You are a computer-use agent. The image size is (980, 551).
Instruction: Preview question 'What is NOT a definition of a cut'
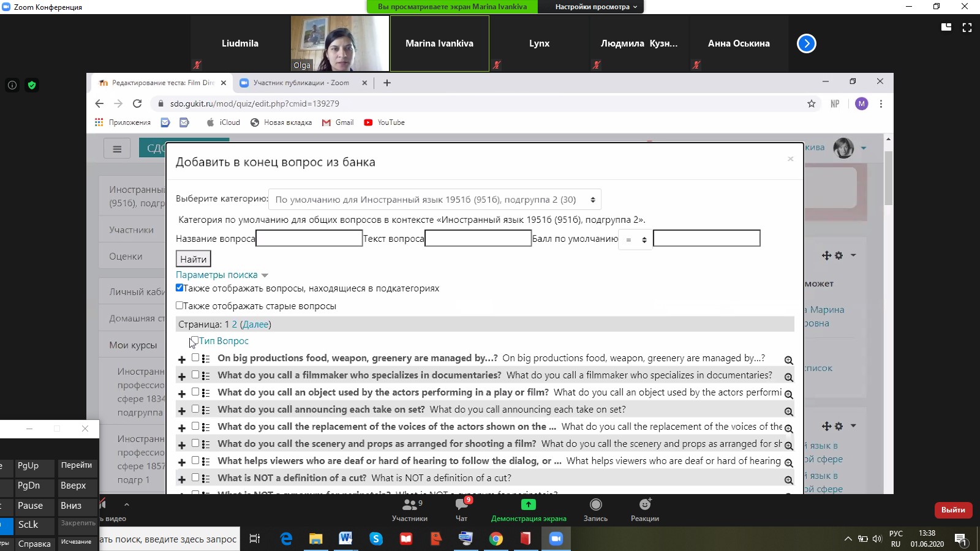pos(789,481)
